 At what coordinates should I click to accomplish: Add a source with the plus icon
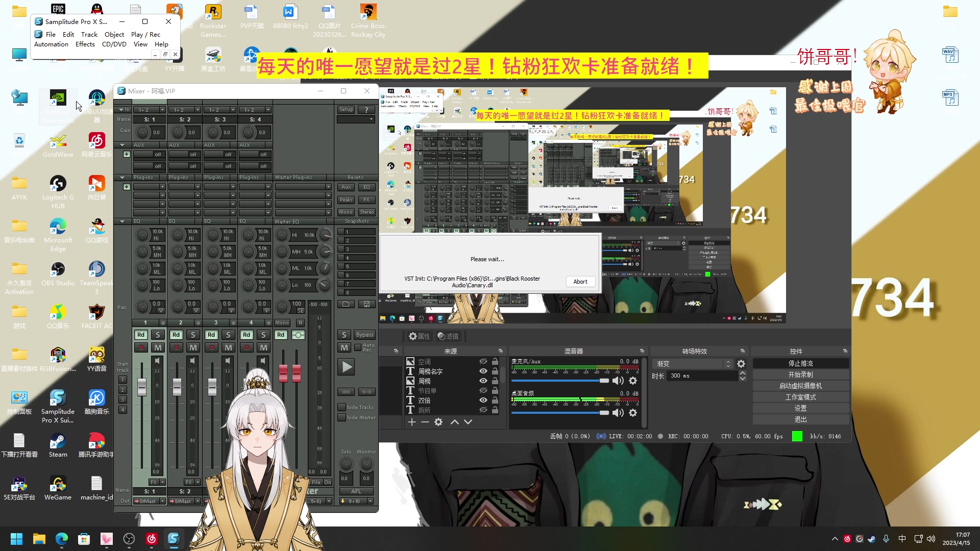[x=411, y=422]
